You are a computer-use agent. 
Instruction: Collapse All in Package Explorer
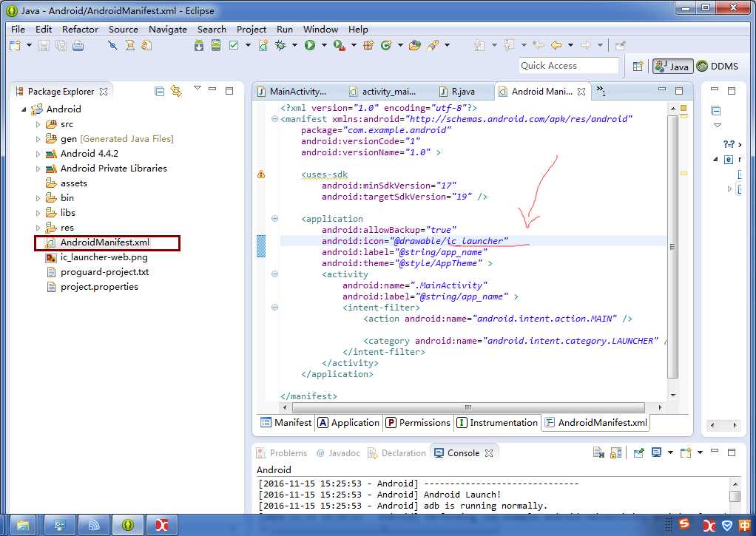coord(160,91)
